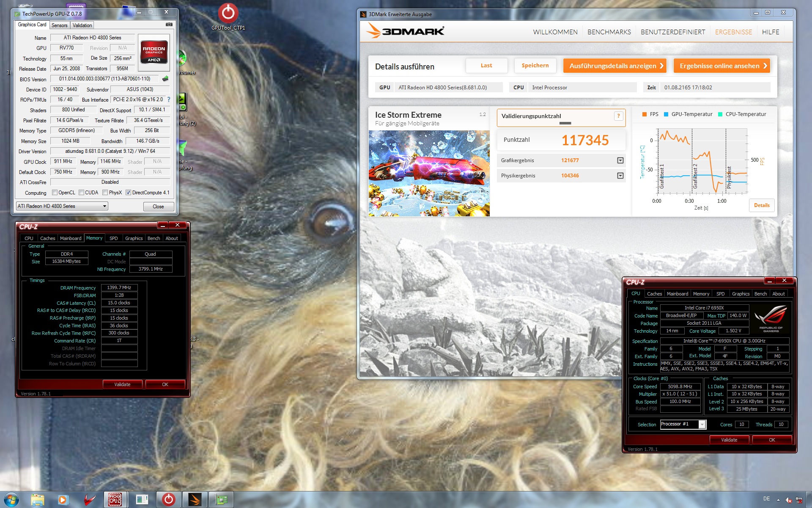The width and height of the screenshot is (812, 508).
Task: Click the network disconnected tray icon
Action: coord(799,500)
